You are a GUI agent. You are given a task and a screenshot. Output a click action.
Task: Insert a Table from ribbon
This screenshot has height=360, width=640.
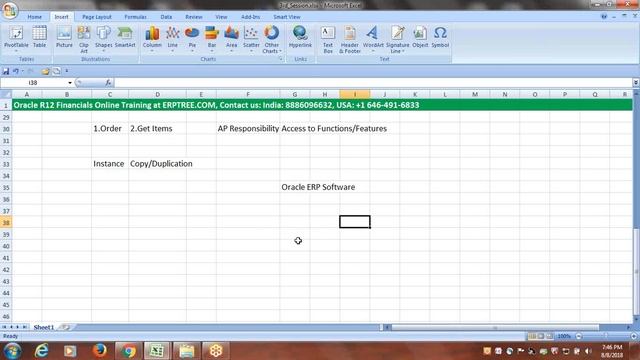[39, 38]
